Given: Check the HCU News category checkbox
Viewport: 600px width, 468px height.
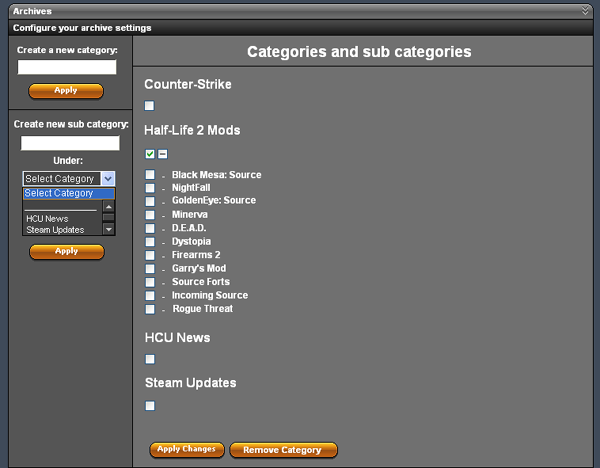Looking at the screenshot, I should pos(150,359).
